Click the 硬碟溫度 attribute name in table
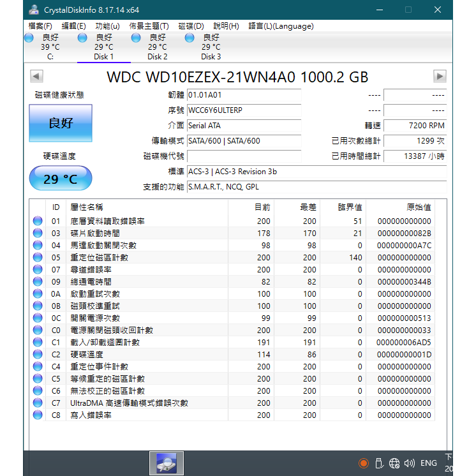The width and height of the screenshot is (476, 476). click(x=87, y=355)
